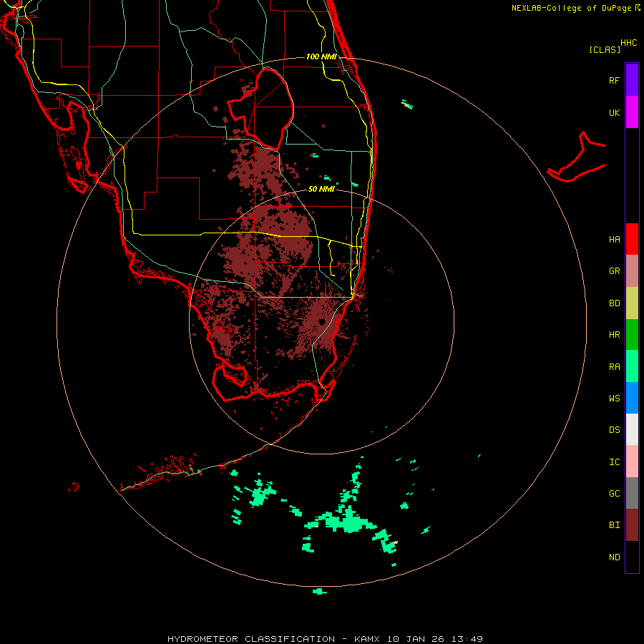
Task: Click the HHC legend title
Action: 629,43
